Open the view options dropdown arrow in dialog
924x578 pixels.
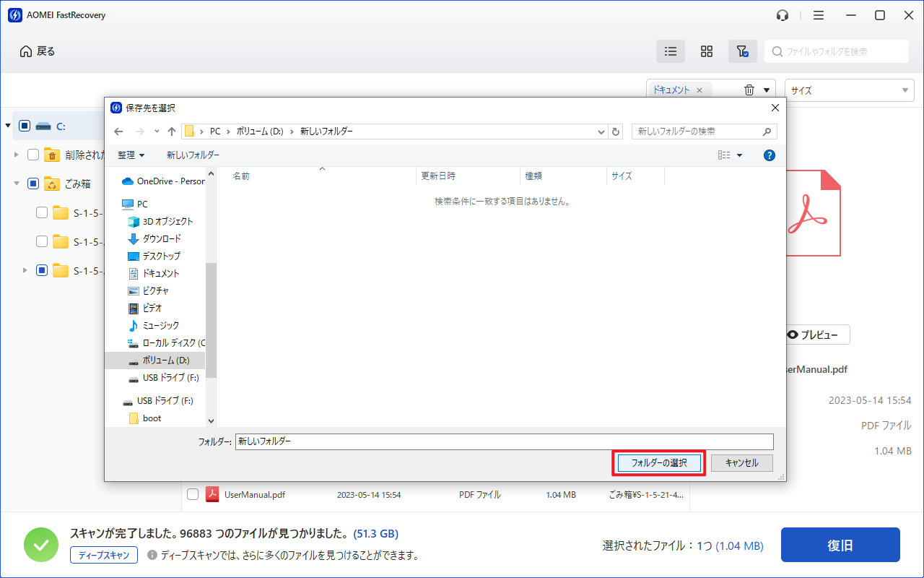[x=740, y=155]
